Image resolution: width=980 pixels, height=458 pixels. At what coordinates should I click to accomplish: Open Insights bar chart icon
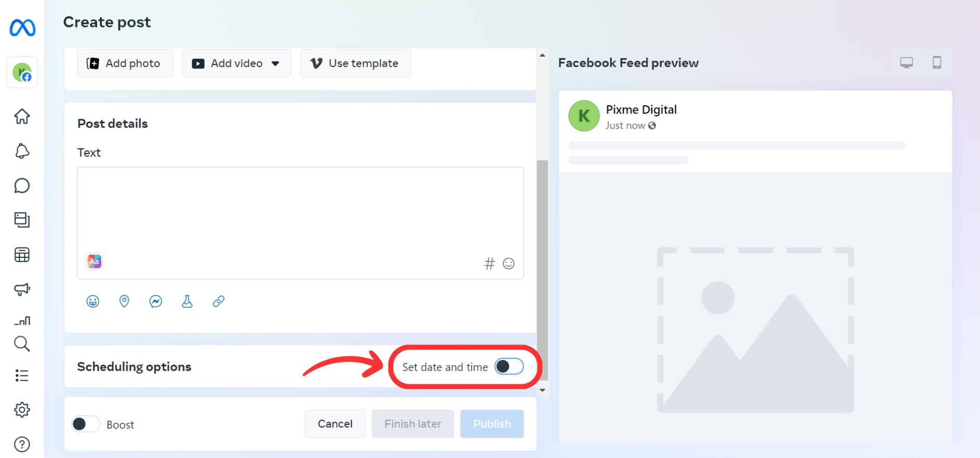point(22,321)
